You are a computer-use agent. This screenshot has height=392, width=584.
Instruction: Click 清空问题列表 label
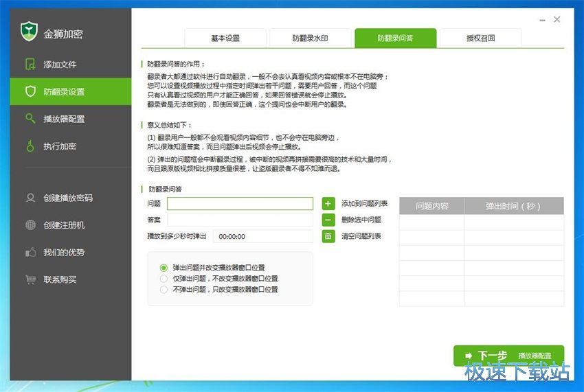click(x=361, y=236)
